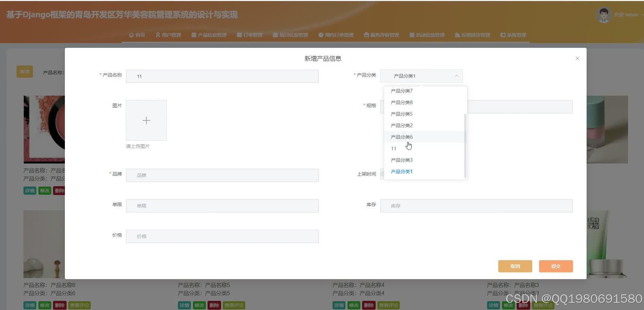The height and width of the screenshot is (310, 644).
Task: Select the option 11 in dropdown list
Action: click(425, 149)
